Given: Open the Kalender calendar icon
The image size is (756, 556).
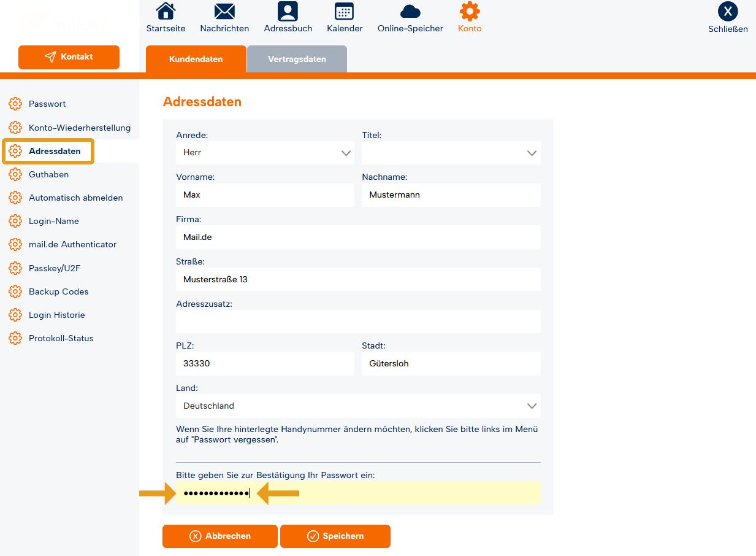Looking at the screenshot, I should click(x=345, y=11).
